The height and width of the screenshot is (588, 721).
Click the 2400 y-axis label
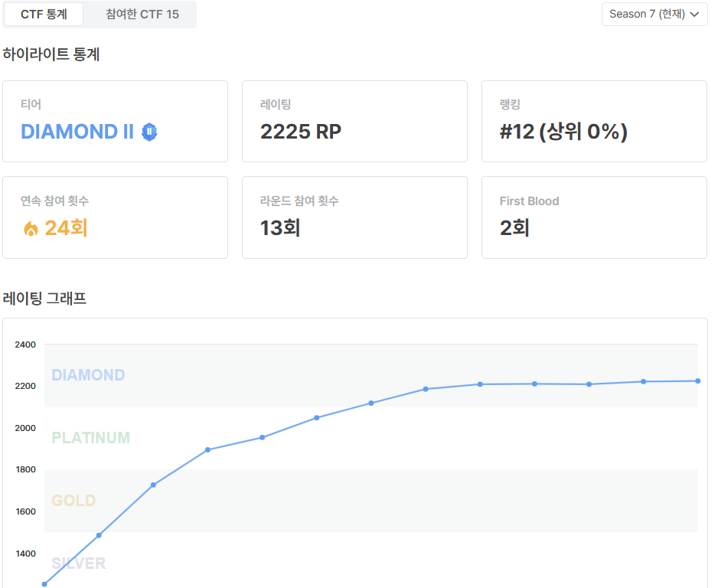[x=25, y=345]
